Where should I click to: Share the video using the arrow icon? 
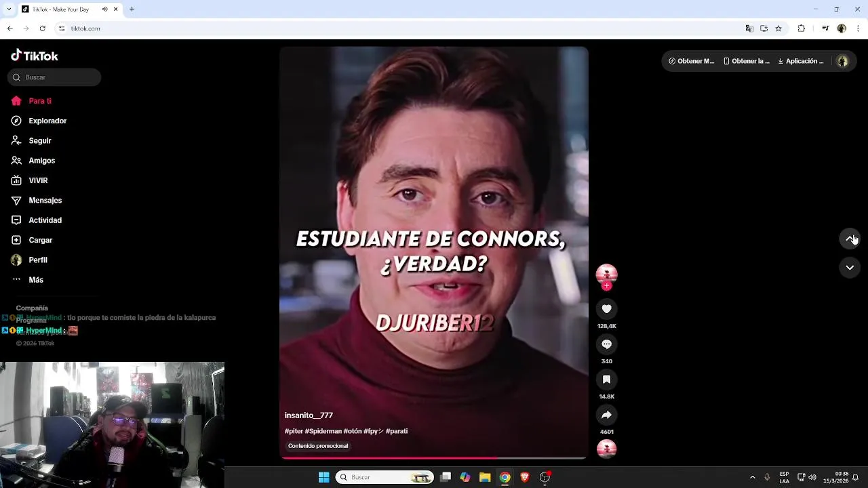coord(606,415)
